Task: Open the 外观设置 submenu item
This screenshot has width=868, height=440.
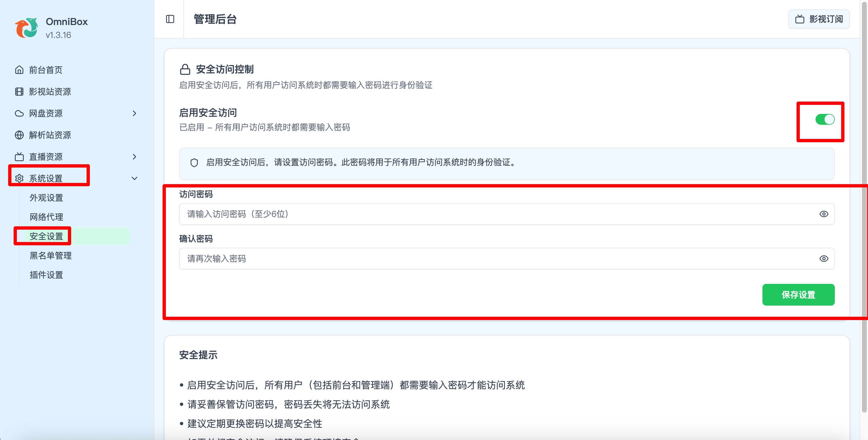Action: click(46, 198)
